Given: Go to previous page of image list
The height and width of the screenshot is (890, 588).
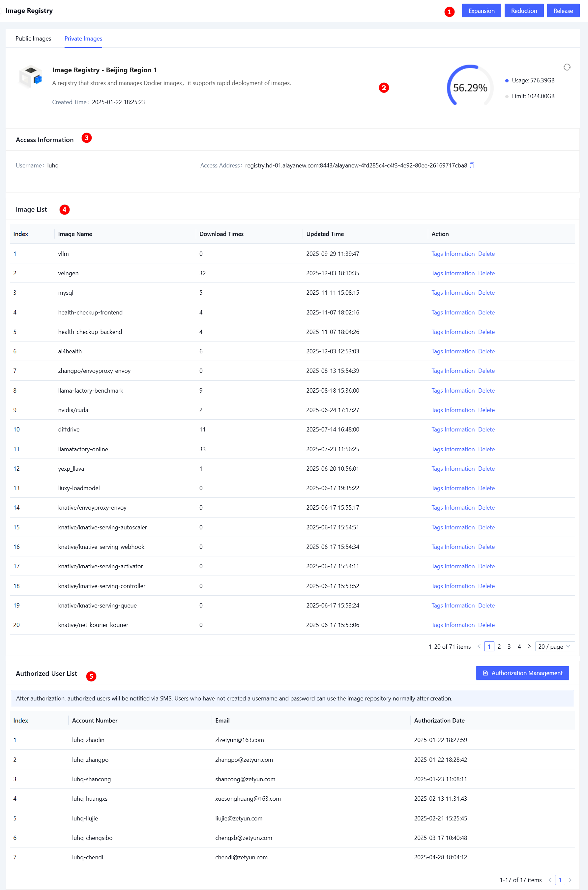Looking at the screenshot, I should pos(479,646).
